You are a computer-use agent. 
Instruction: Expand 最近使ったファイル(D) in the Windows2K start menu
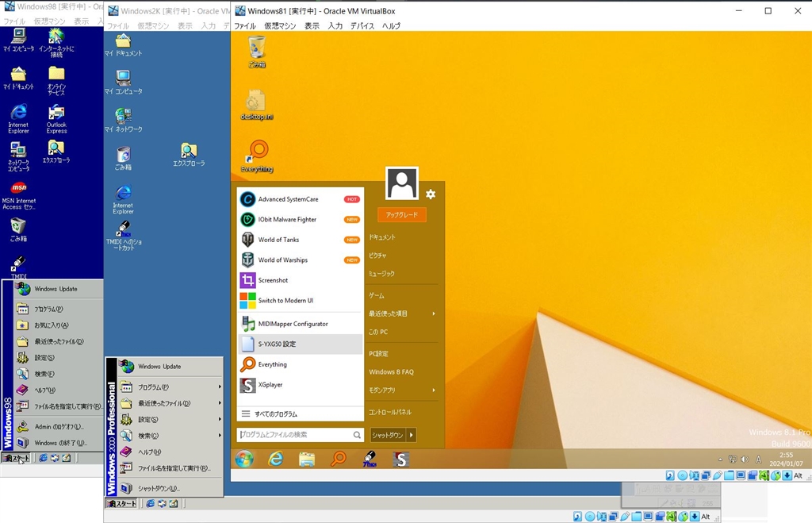coord(171,402)
